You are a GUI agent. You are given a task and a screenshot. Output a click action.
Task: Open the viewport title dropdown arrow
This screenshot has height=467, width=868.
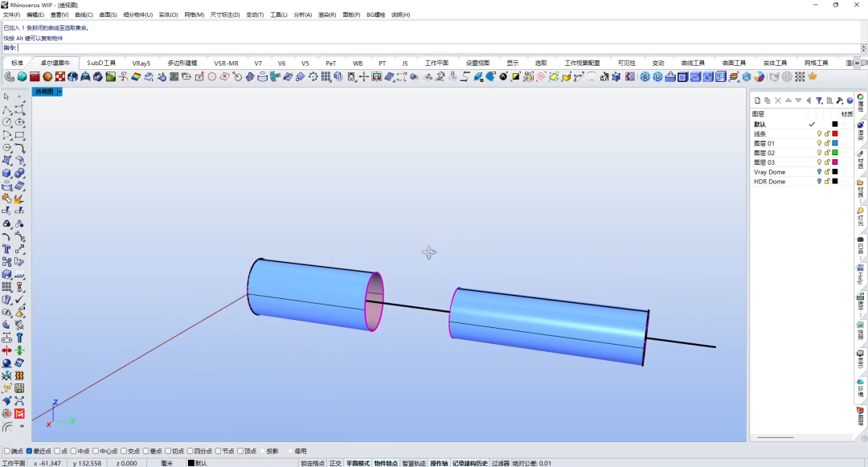(x=59, y=92)
